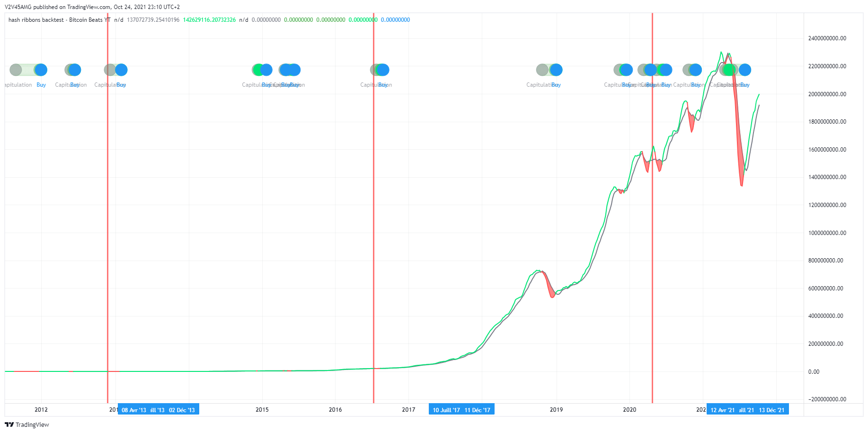Click the '08 Avr '13' date label
The width and height of the screenshot is (868, 433).
click(134, 410)
